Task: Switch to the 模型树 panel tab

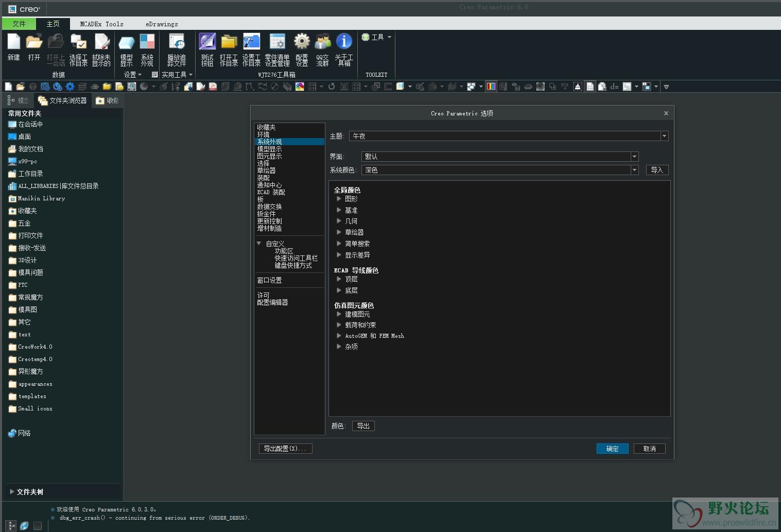Action: coord(18,100)
